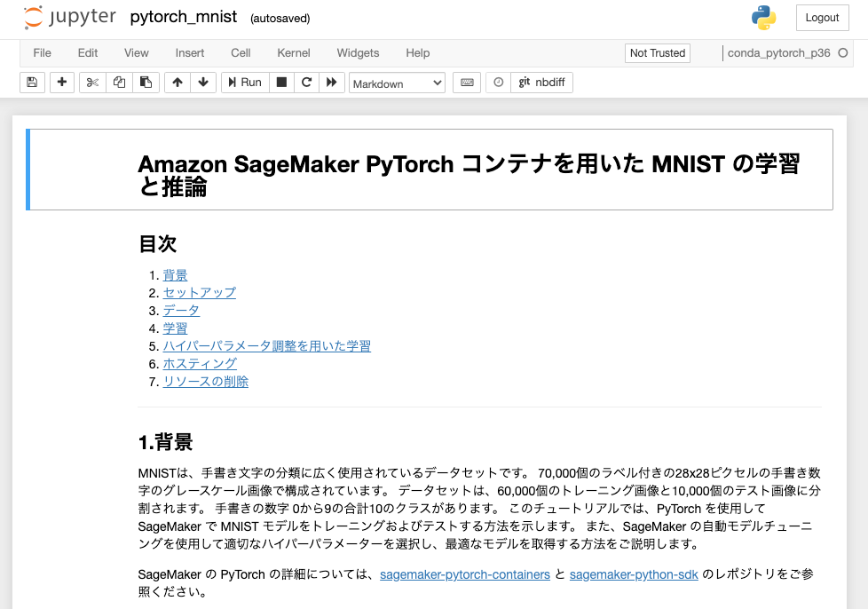Run the selected cell
The image size is (868, 609).
pos(245,83)
